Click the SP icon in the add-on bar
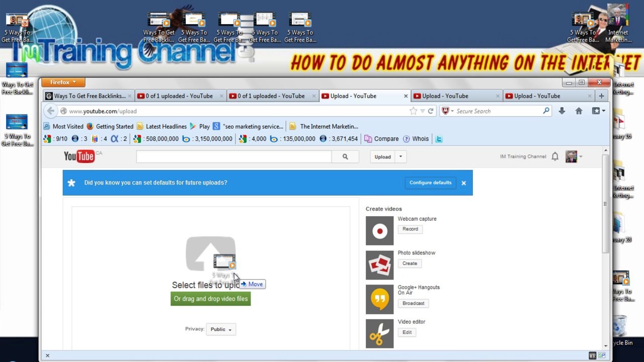This screenshot has height=362, width=644. pos(601,355)
